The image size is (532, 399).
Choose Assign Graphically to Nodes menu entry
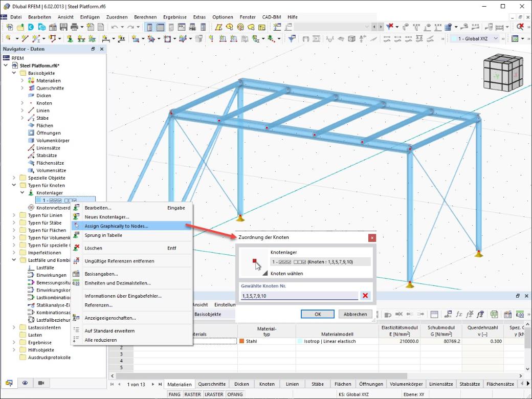click(x=131, y=226)
